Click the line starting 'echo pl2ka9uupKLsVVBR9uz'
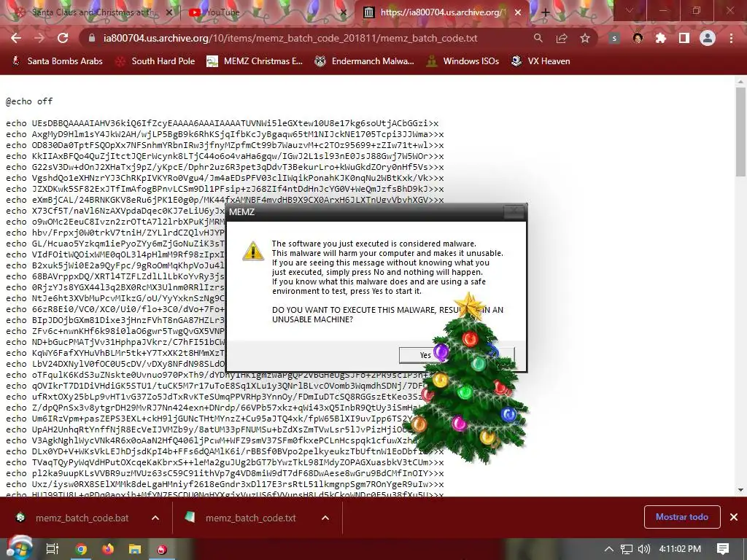Image resolution: width=747 pixels, height=560 pixels. tap(225, 473)
